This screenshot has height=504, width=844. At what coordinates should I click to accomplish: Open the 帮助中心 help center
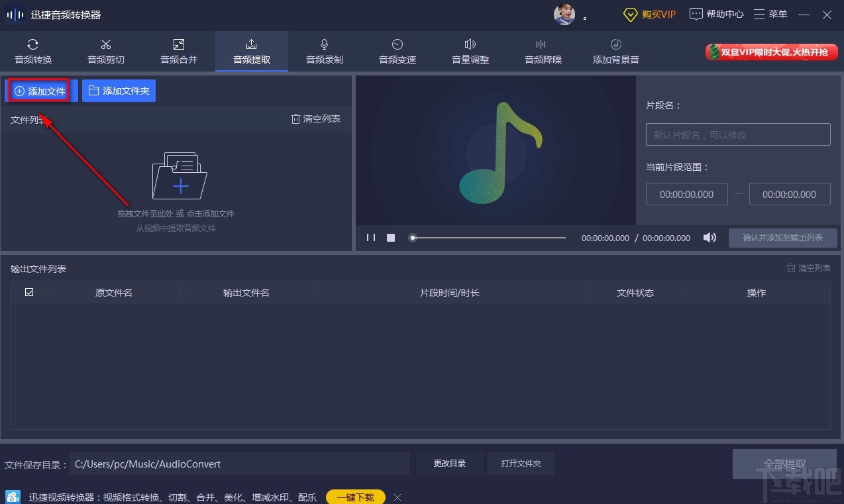[x=715, y=14]
